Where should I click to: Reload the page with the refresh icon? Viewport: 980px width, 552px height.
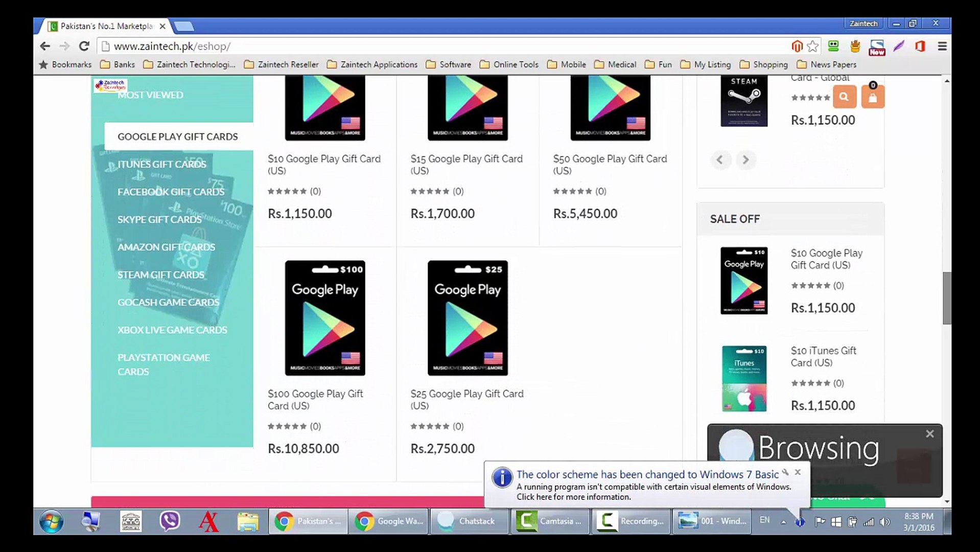coord(84,47)
